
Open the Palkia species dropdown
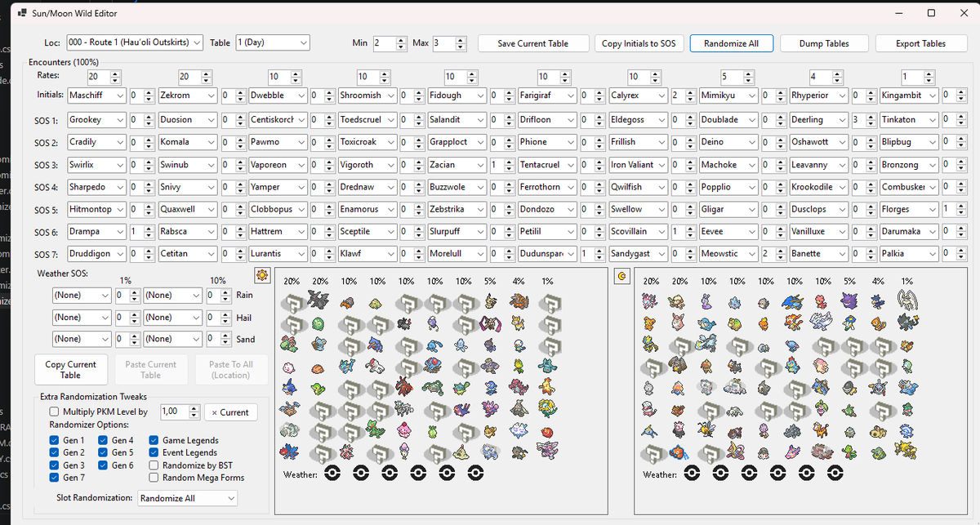pos(910,254)
